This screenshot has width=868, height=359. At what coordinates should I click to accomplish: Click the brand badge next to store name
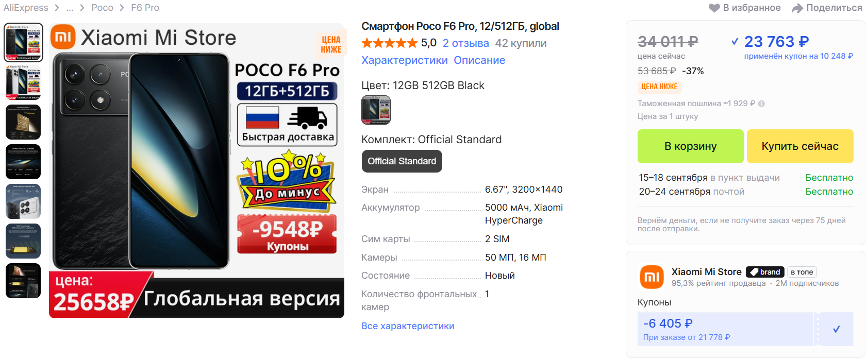point(765,272)
